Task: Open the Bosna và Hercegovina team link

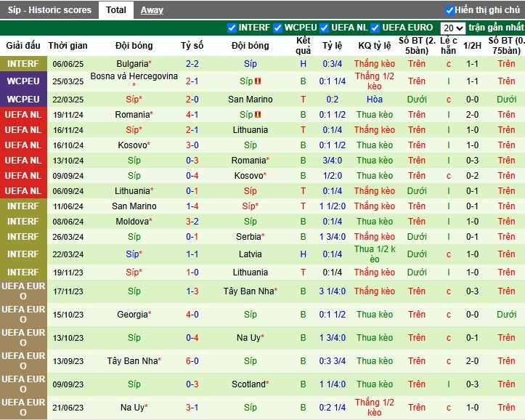Action: click(134, 76)
